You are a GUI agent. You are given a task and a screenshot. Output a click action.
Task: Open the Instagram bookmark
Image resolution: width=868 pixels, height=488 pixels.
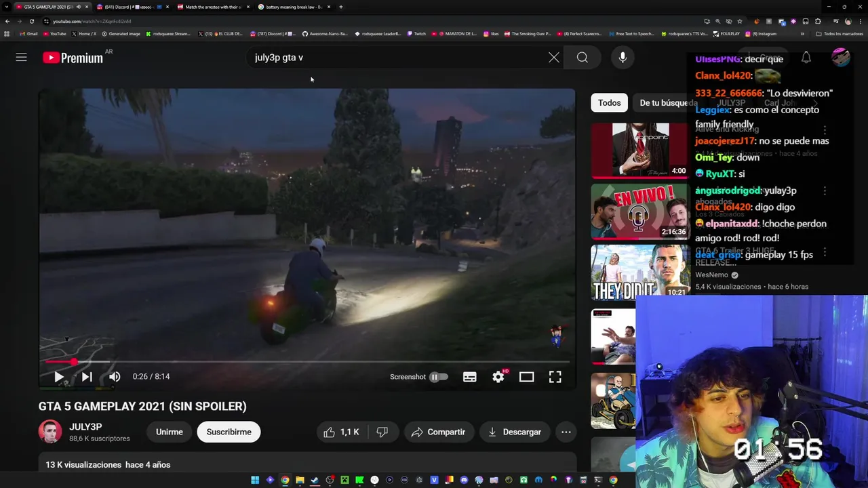pyautogui.click(x=761, y=33)
